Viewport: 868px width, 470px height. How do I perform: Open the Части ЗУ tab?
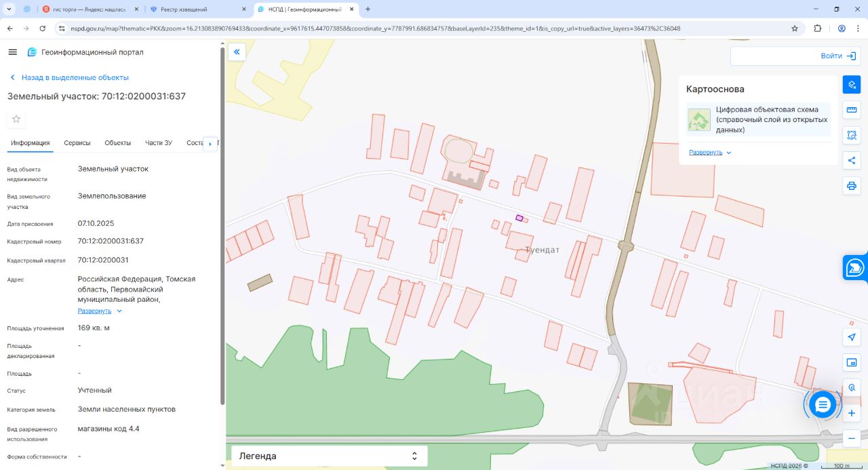pos(159,143)
